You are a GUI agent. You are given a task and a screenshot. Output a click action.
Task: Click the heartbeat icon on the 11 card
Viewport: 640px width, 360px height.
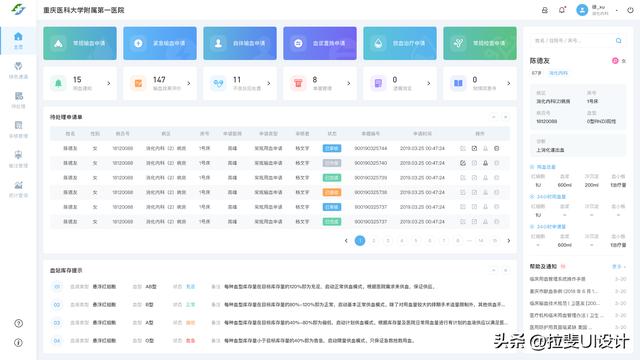click(x=218, y=83)
